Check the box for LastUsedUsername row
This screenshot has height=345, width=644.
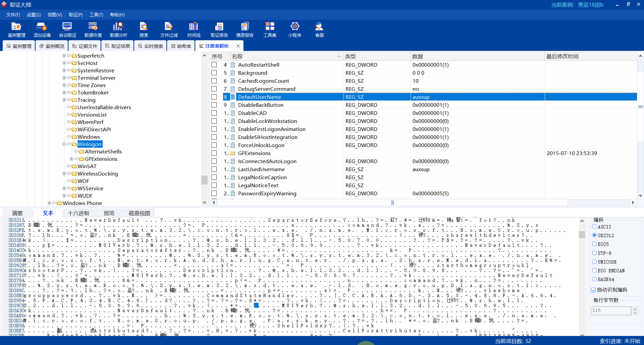(214, 169)
